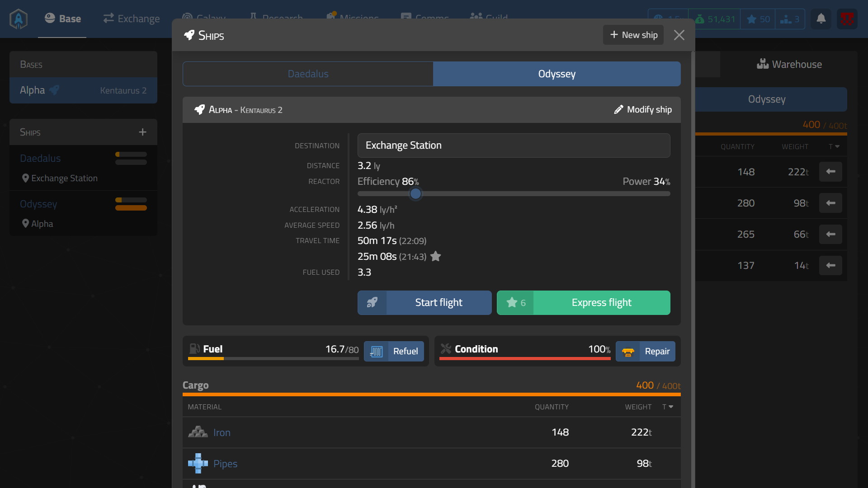Open the Destination dropdown field
The width and height of the screenshot is (868, 488).
[514, 145]
